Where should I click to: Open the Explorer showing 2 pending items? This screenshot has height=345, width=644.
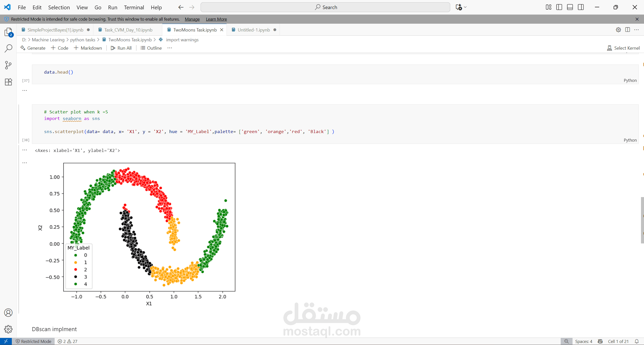pos(8,32)
